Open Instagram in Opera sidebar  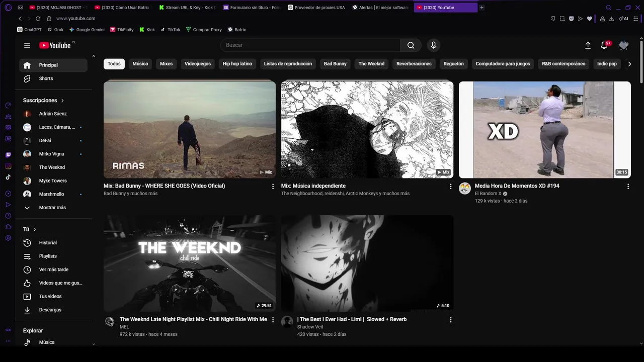[x=8, y=166]
